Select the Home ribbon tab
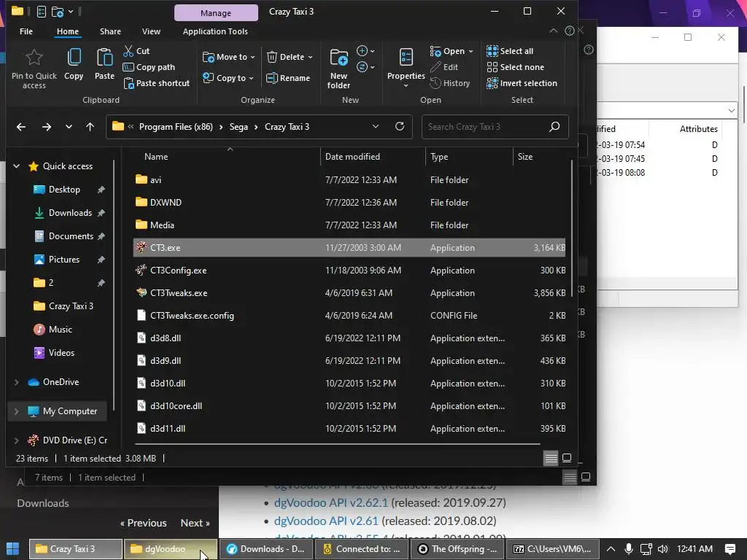Screen dimensions: 747x560 [68, 31]
